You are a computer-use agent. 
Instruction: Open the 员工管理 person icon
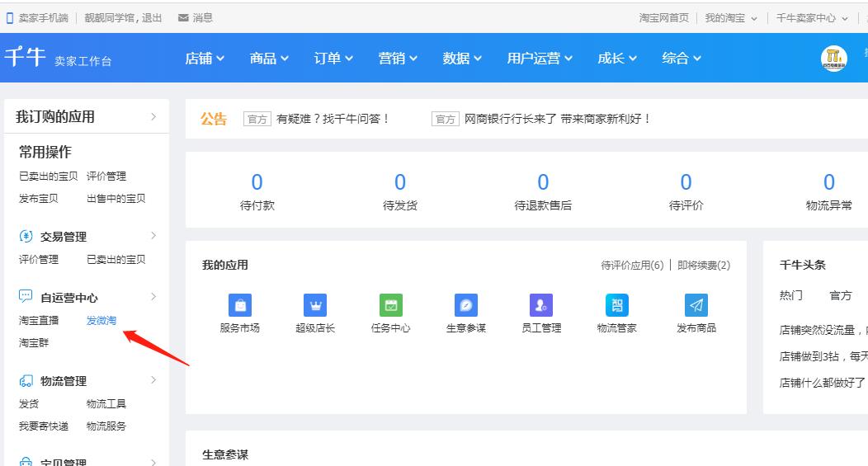[541, 305]
